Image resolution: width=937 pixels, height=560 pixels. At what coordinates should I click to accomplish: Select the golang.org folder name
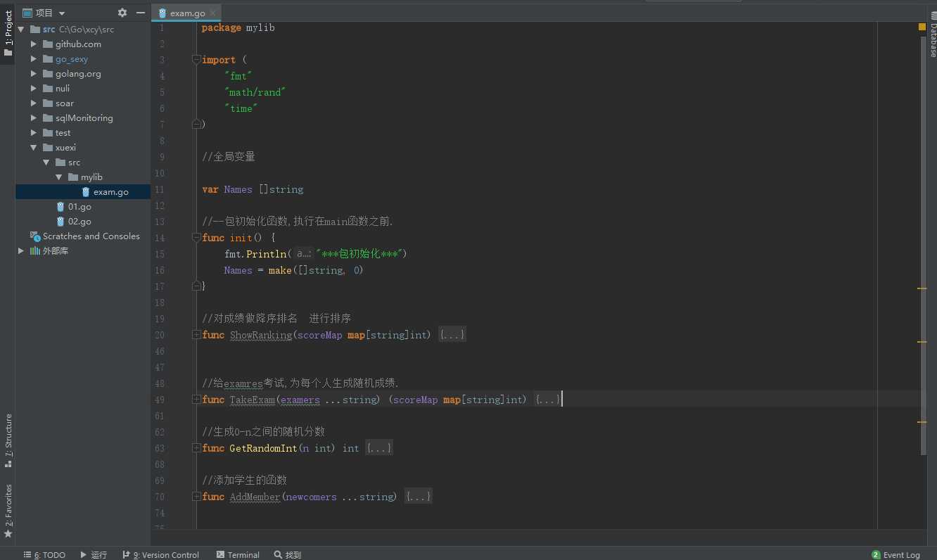tap(78, 74)
